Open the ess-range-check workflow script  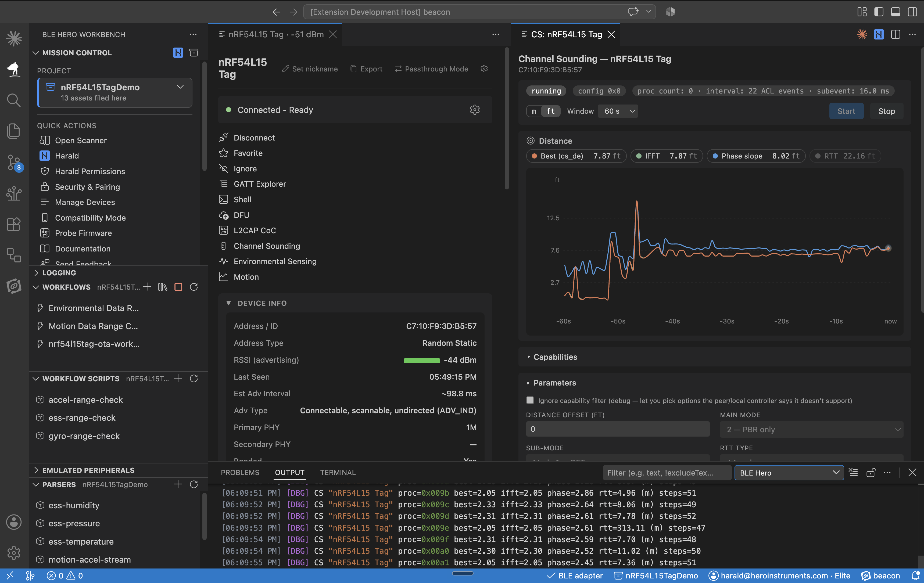click(x=82, y=418)
